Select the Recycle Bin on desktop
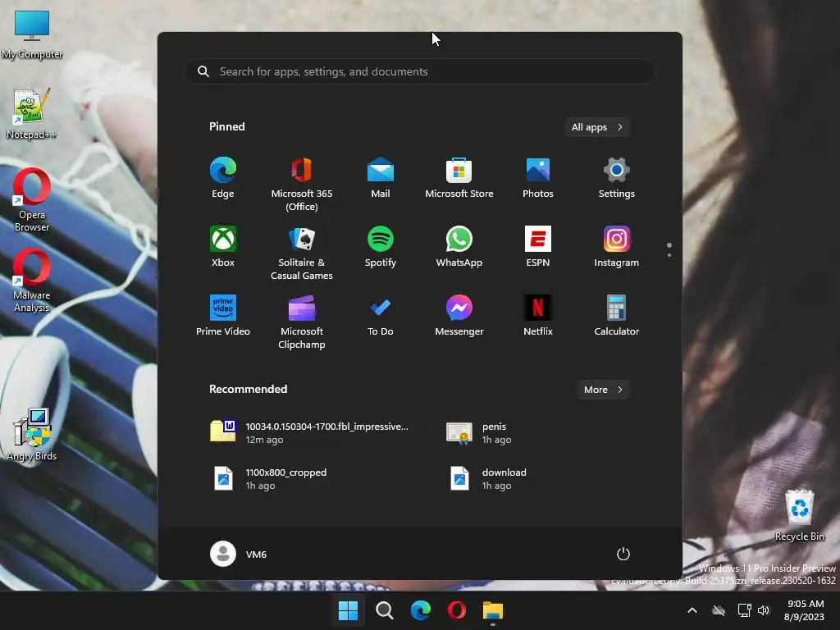The image size is (840, 630). (799, 515)
